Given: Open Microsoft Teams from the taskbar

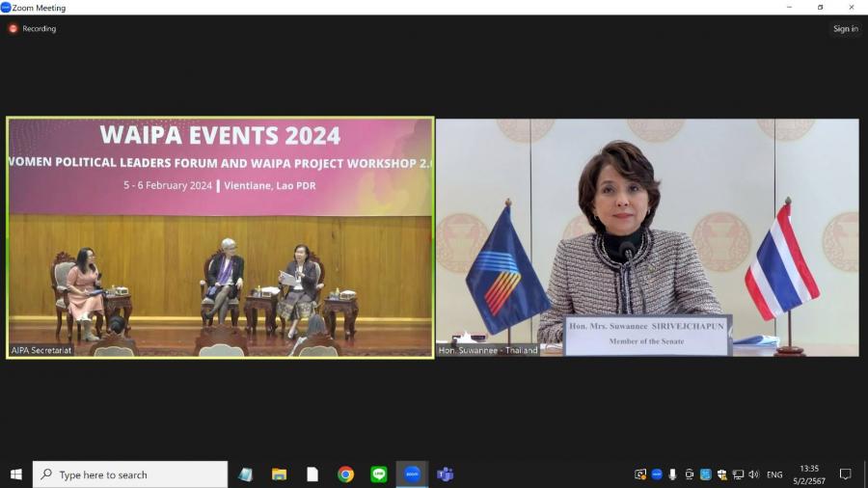Looking at the screenshot, I should pyautogui.click(x=446, y=474).
